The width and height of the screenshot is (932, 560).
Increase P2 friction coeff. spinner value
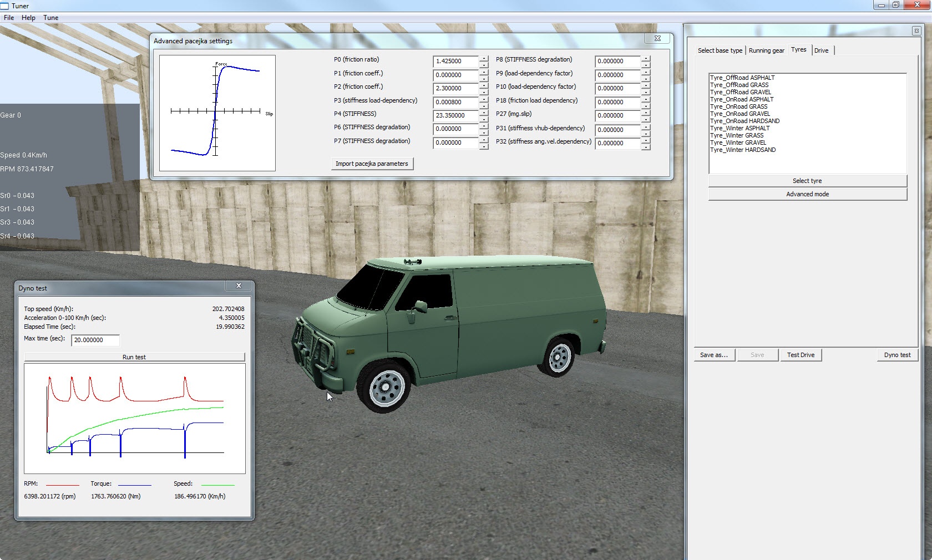coord(484,85)
